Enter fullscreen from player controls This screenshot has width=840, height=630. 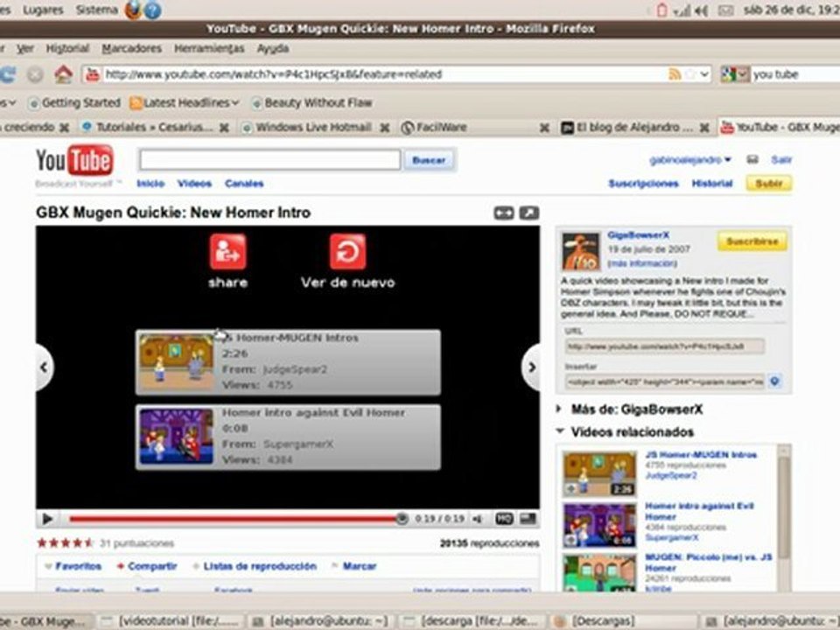tap(528, 519)
